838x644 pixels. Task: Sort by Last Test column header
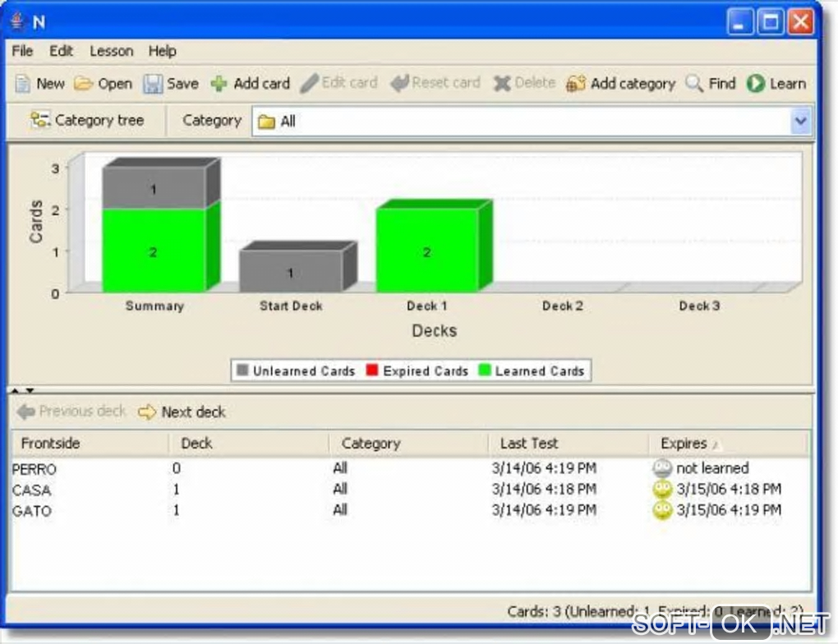click(569, 443)
